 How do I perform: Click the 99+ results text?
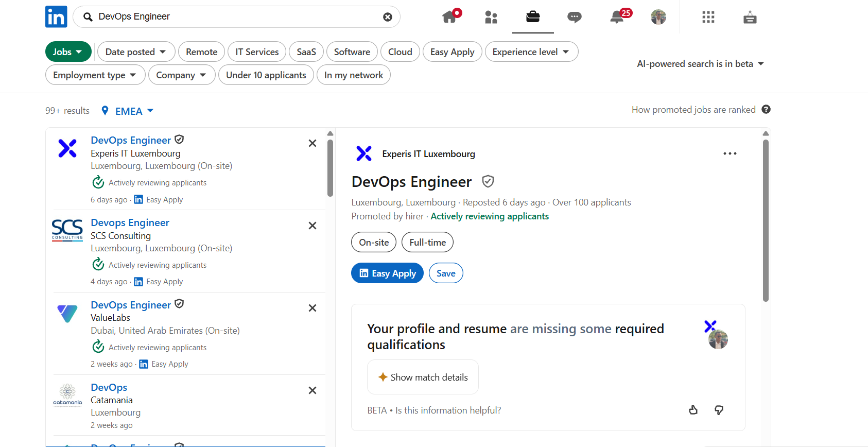coord(67,111)
